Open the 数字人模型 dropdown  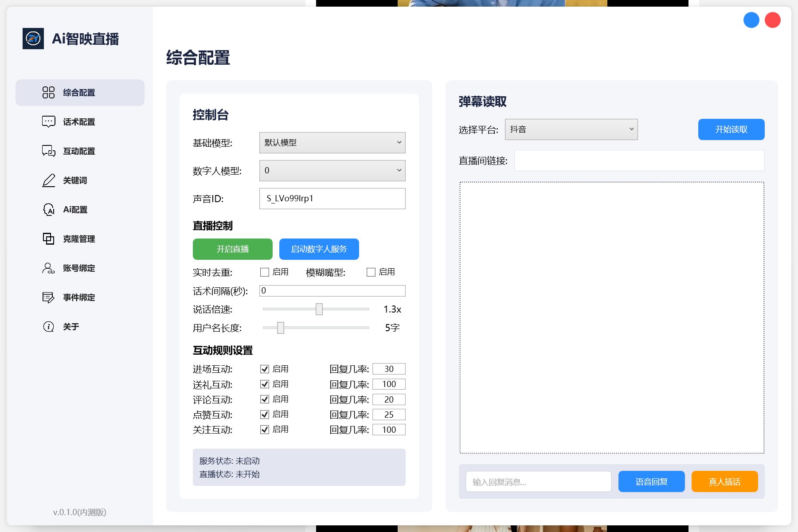(x=332, y=171)
